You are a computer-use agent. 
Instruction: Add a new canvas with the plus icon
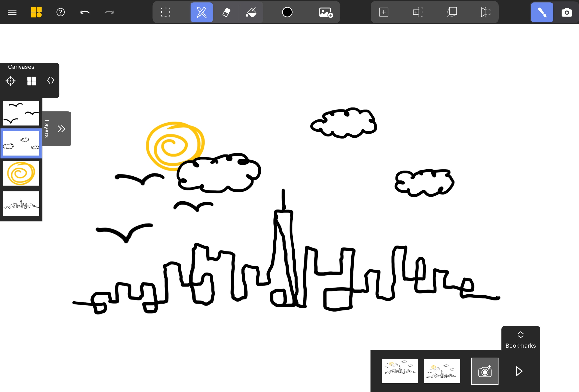384,12
